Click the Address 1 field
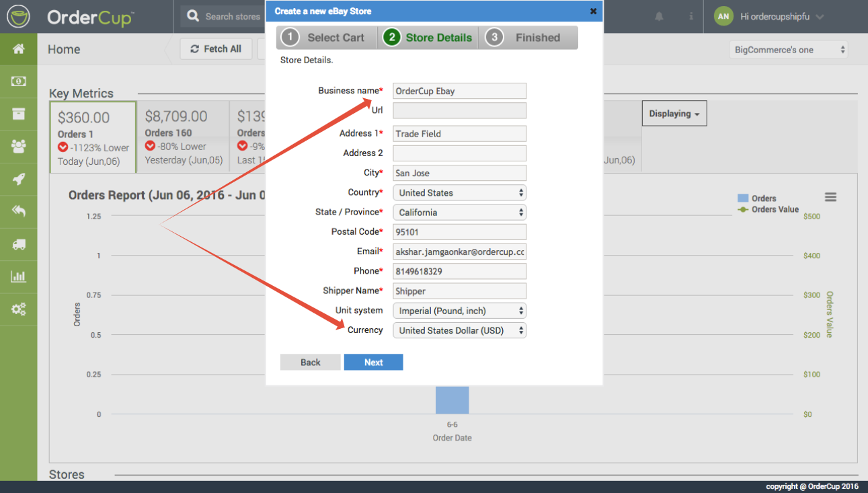Image resolution: width=868 pixels, height=493 pixels. (x=459, y=134)
